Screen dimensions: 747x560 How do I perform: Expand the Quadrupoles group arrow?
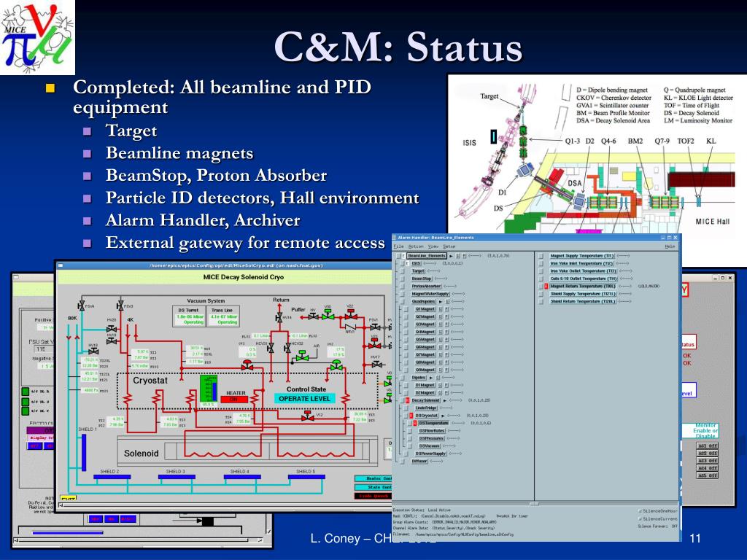click(x=440, y=301)
